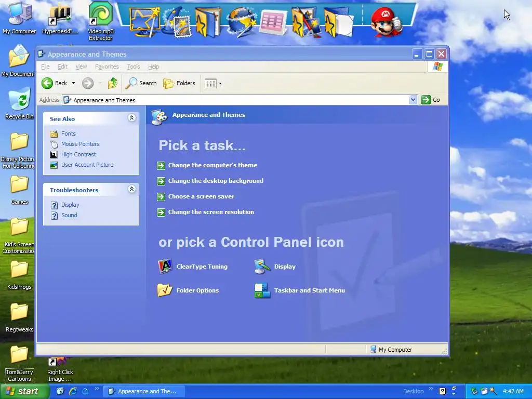The height and width of the screenshot is (399, 532).
Task: Collapse the See Also panel
Action: tap(131, 118)
